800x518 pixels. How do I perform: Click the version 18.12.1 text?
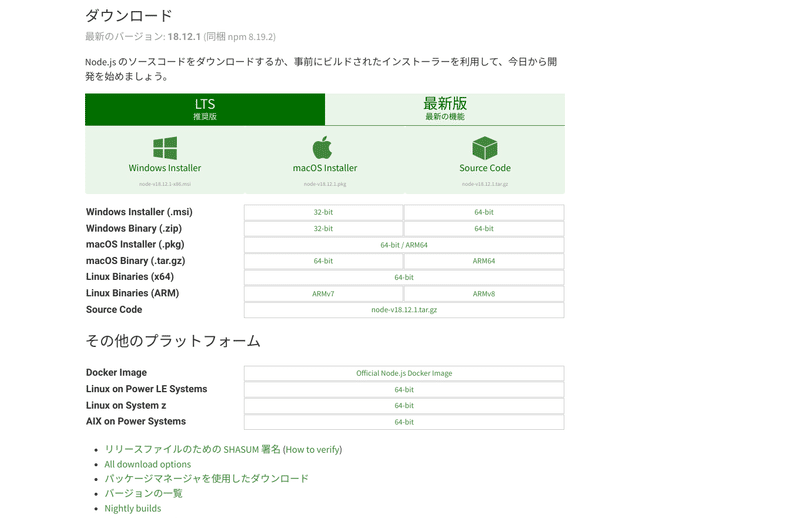pos(184,37)
